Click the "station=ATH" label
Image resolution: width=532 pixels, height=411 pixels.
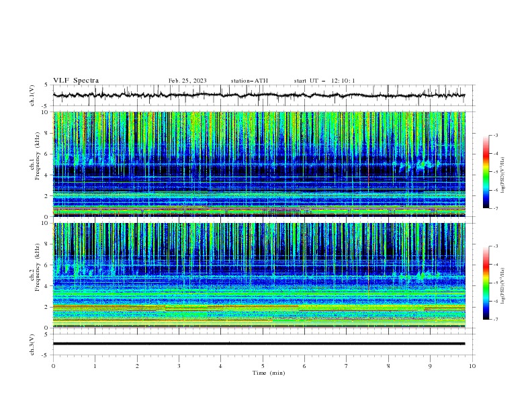pos(249,81)
